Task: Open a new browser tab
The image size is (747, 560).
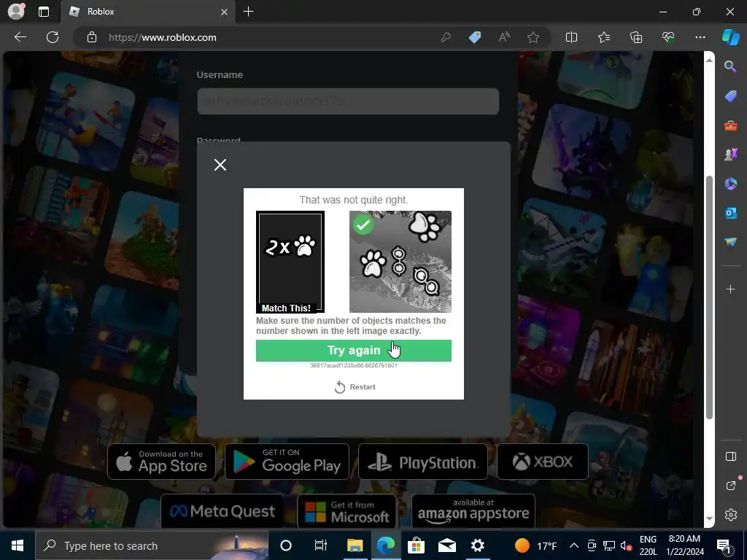Action: [248, 12]
